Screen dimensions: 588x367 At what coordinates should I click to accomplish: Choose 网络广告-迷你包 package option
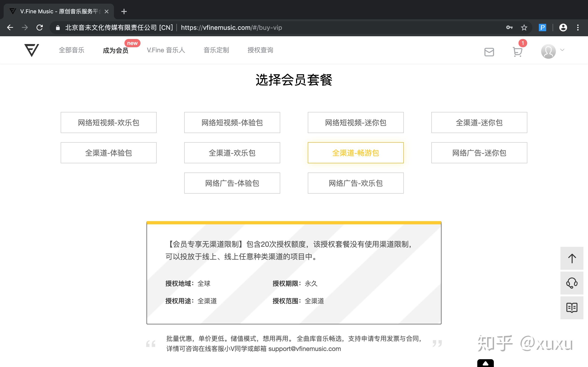[479, 153]
